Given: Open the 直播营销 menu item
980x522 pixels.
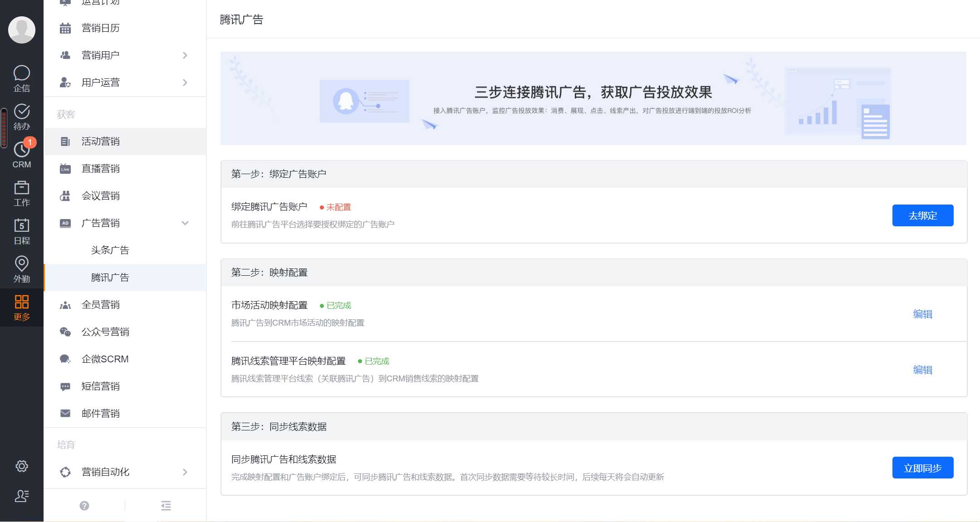Looking at the screenshot, I should pos(125,169).
